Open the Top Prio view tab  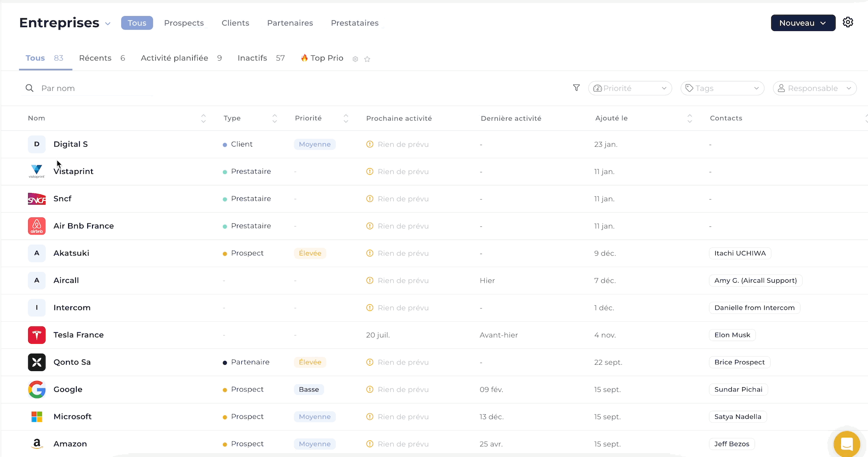[x=322, y=58]
